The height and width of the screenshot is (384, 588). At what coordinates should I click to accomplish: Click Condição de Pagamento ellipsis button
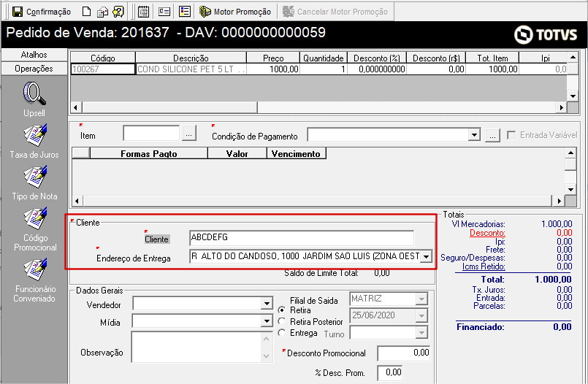492,135
